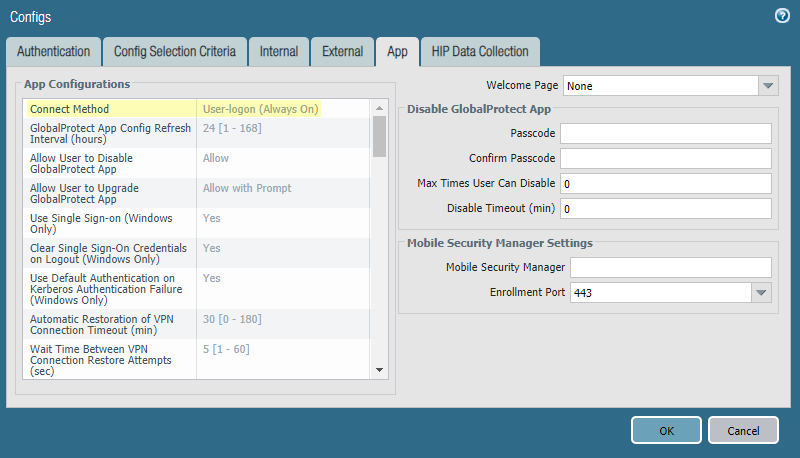Click the scroll down arrow in App Configurations
800x458 pixels.
(x=379, y=370)
